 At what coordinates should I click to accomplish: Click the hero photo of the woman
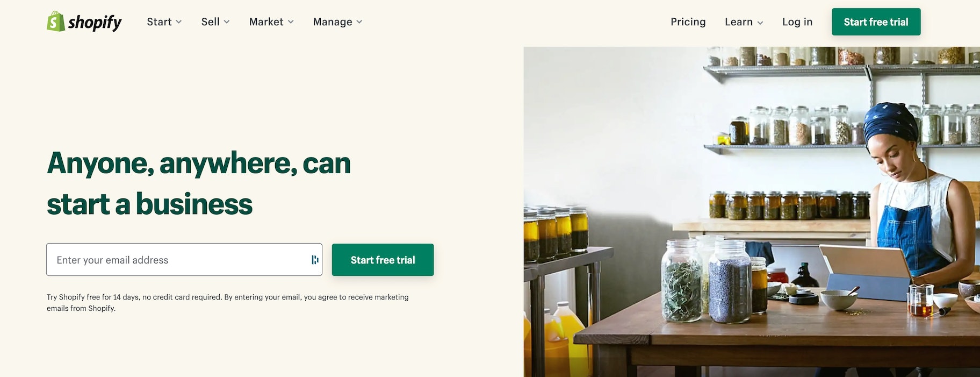click(x=752, y=212)
